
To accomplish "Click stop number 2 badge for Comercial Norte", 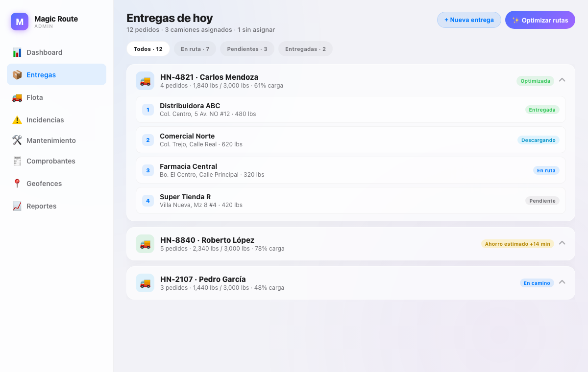I will pos(148,140).
